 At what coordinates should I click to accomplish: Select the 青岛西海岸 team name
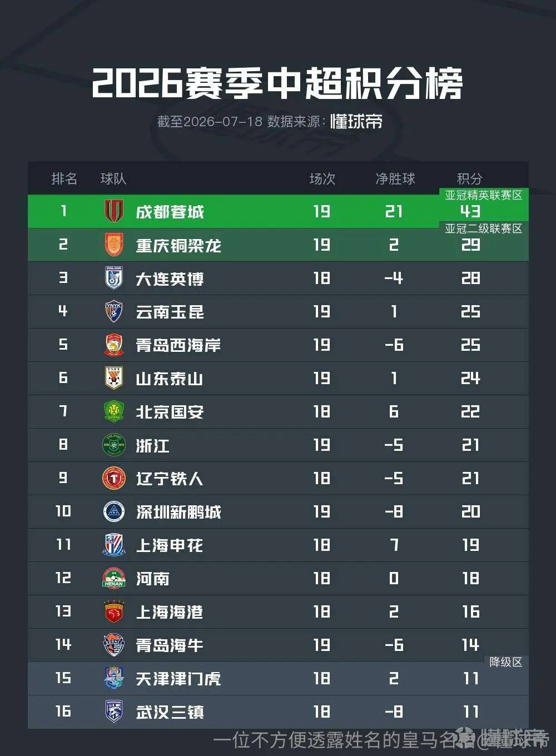[178, 345]
